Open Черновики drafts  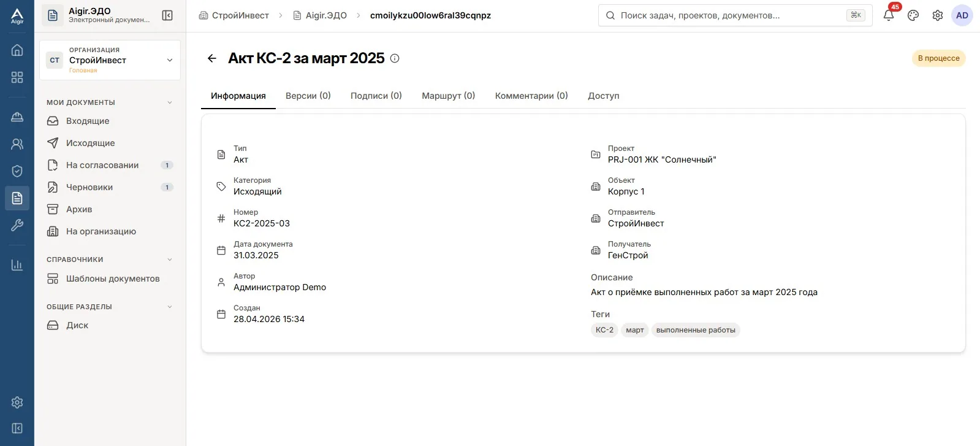(x=110, y=187)
